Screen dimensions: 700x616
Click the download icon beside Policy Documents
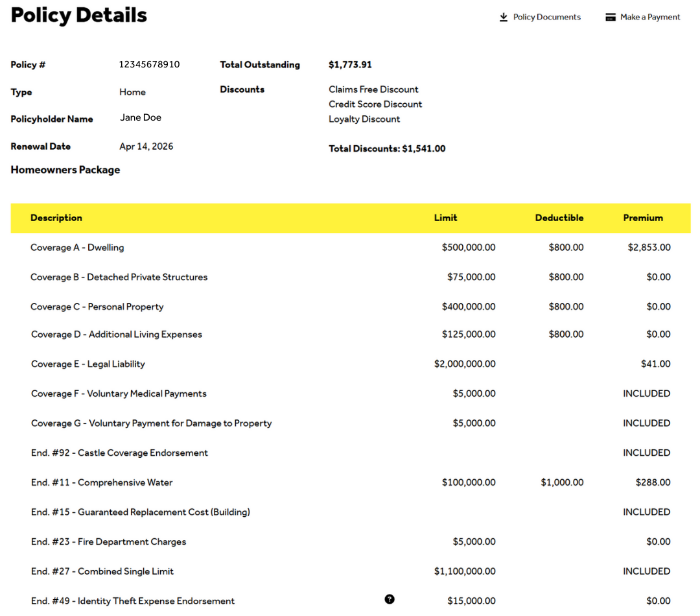click(x=504, y=18)
